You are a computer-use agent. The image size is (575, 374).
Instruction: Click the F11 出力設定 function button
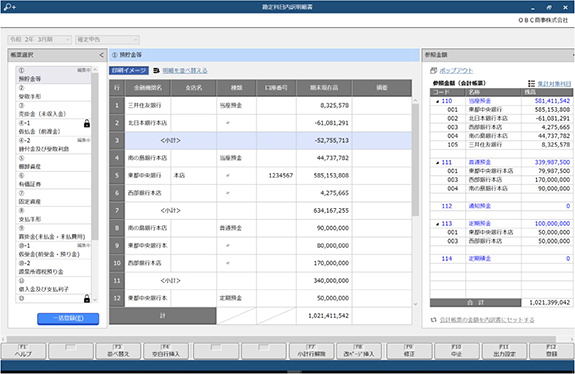[504, 351]
